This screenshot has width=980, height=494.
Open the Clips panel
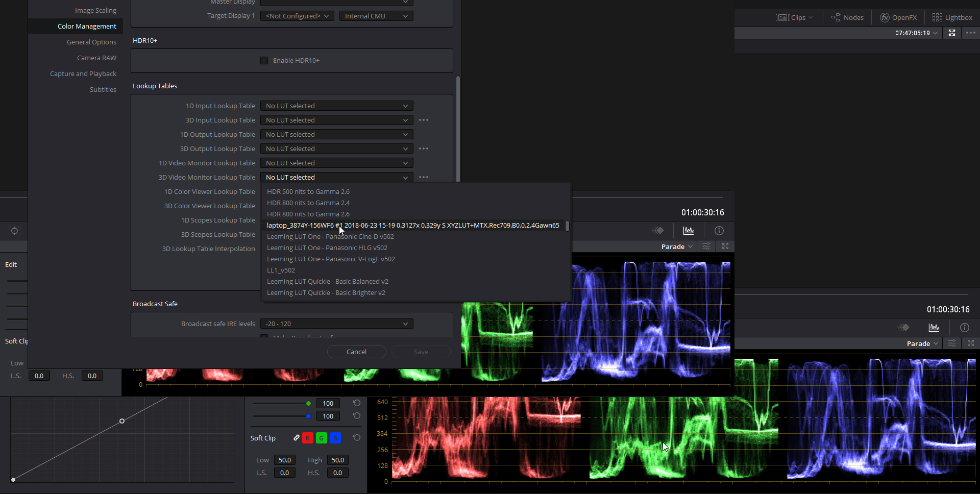[x=794, y=17]
